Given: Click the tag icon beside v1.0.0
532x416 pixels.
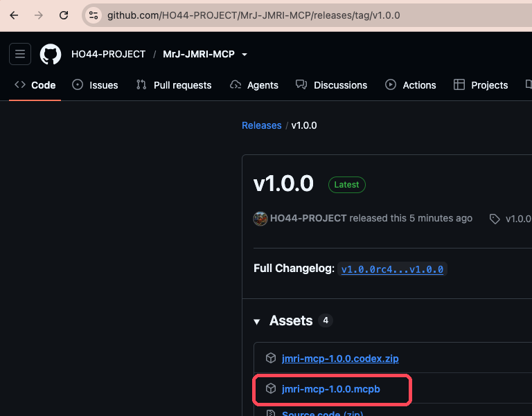Looking at the screenshot, I should (495, 219).
